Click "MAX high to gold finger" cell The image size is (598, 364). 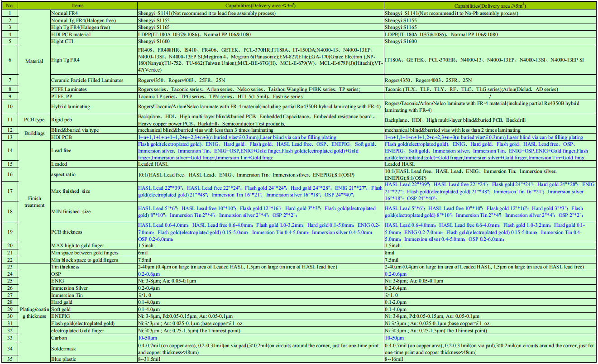click(93, 245)
